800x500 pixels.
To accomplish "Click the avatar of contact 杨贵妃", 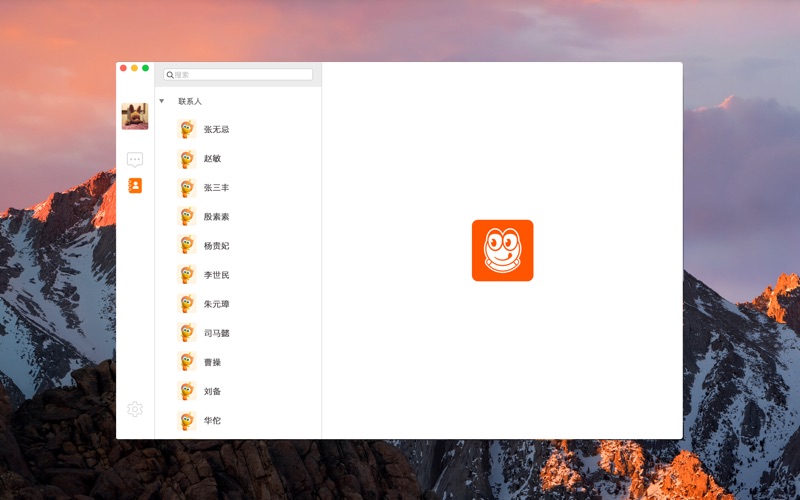I will (187, 245).
